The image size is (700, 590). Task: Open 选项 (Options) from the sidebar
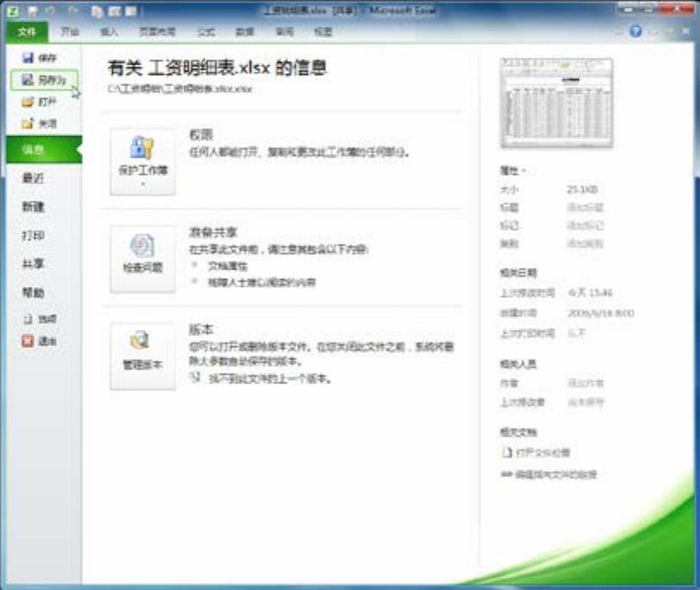pos(40,319)
